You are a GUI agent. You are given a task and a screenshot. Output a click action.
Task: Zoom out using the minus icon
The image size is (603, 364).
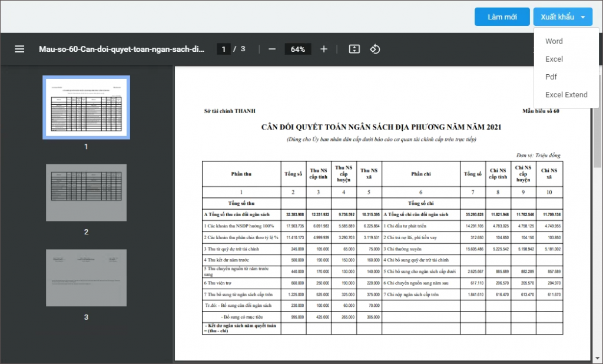[272, 49]
